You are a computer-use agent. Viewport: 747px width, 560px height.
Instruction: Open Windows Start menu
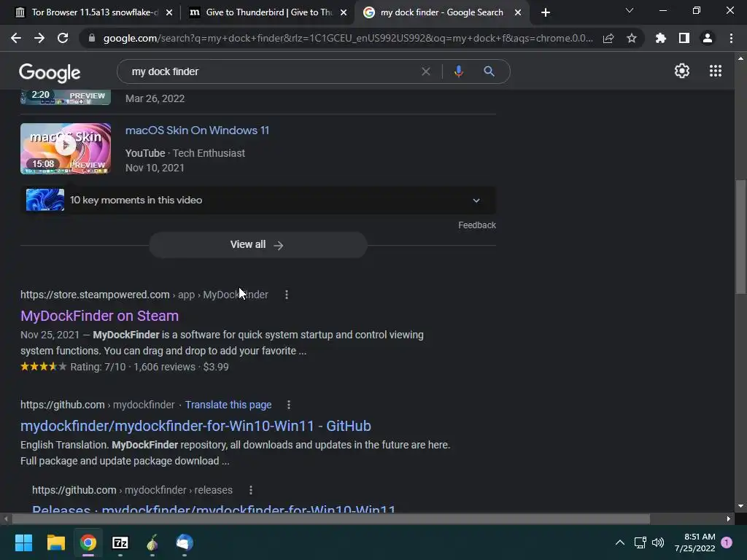23,542
